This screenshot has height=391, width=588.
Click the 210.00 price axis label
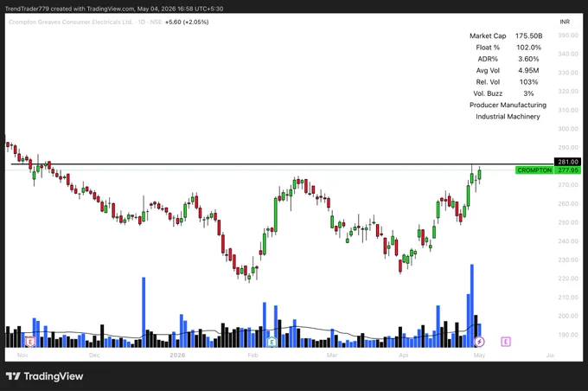(568, 298)
